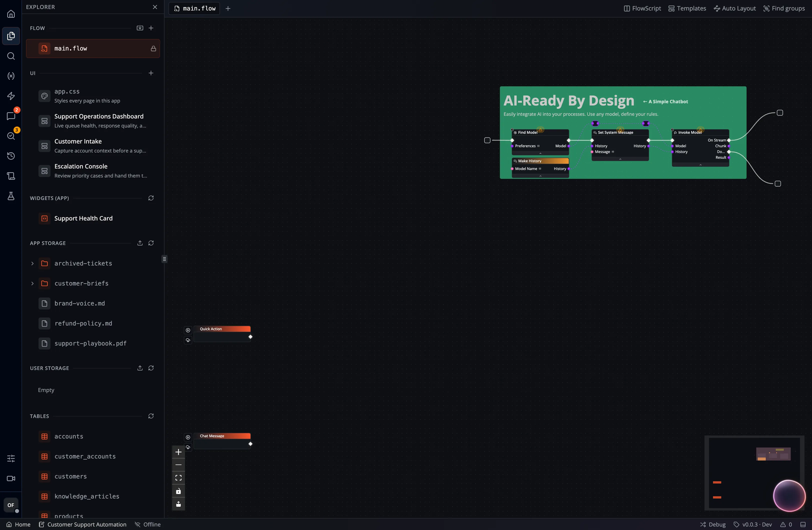The width and height of the screenshot is (812, 530).
Task: Open the Search icon in the sidebar
Action: pos(11,56)
